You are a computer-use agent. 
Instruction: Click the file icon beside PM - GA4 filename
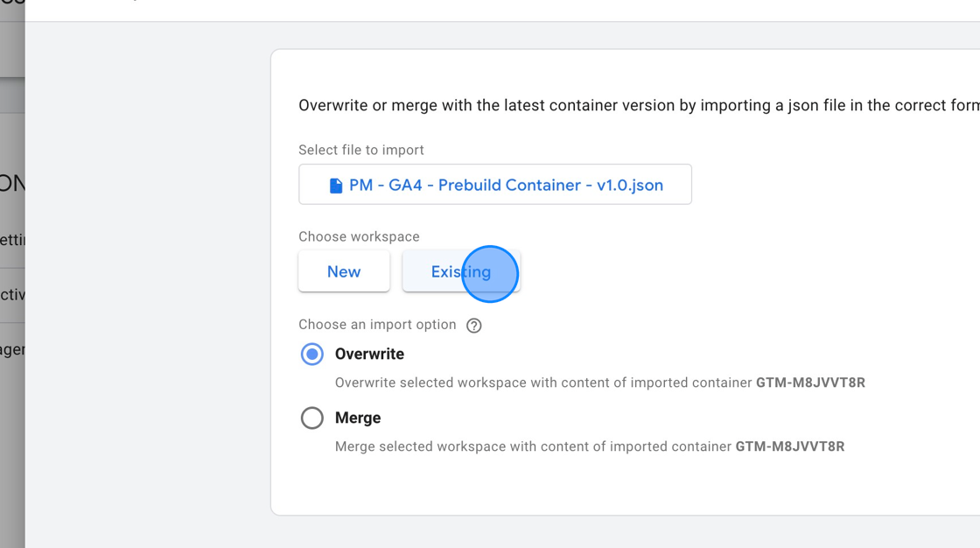[x=336, y=186]
